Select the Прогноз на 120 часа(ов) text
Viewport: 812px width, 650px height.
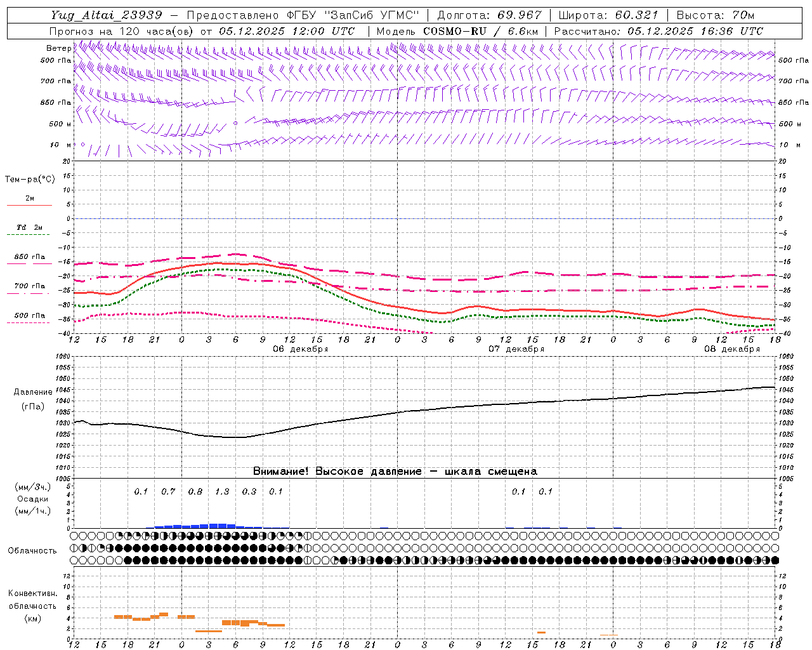point(122,31)
